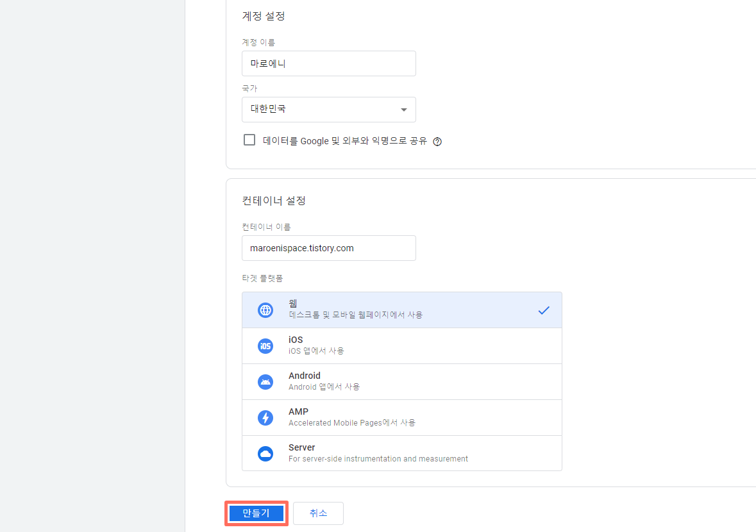This screenshot has width=756, height=532.
Task: Click the 대한민국 country selector
Action: click(329, 109)
